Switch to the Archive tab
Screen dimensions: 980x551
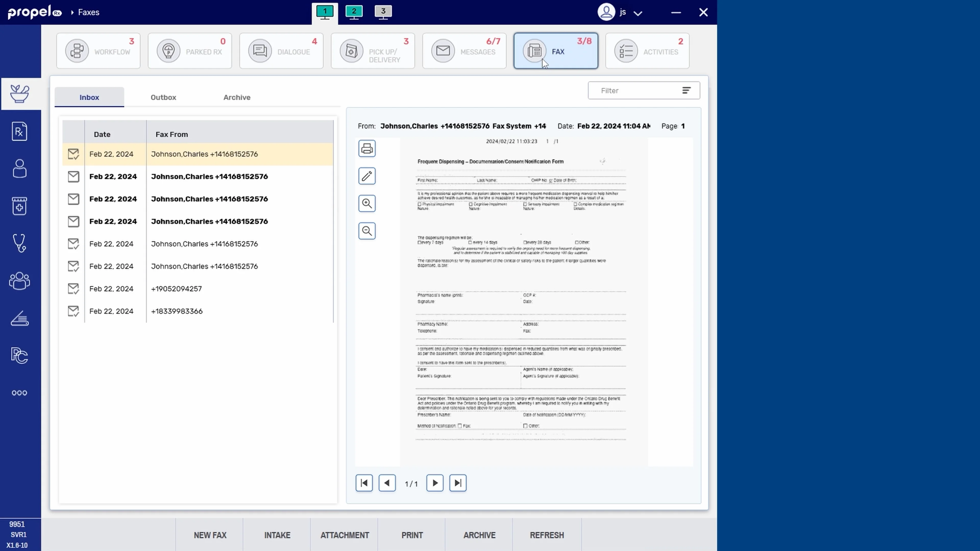click(237, 97)
